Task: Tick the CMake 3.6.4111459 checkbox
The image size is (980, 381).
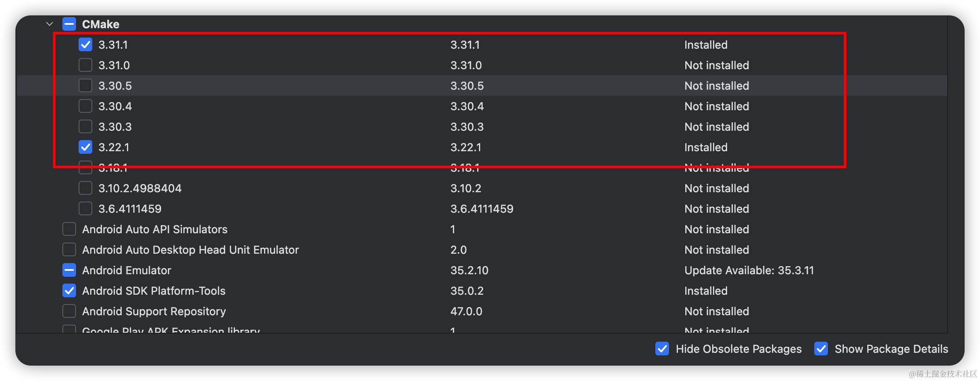Action: point(85,208)
